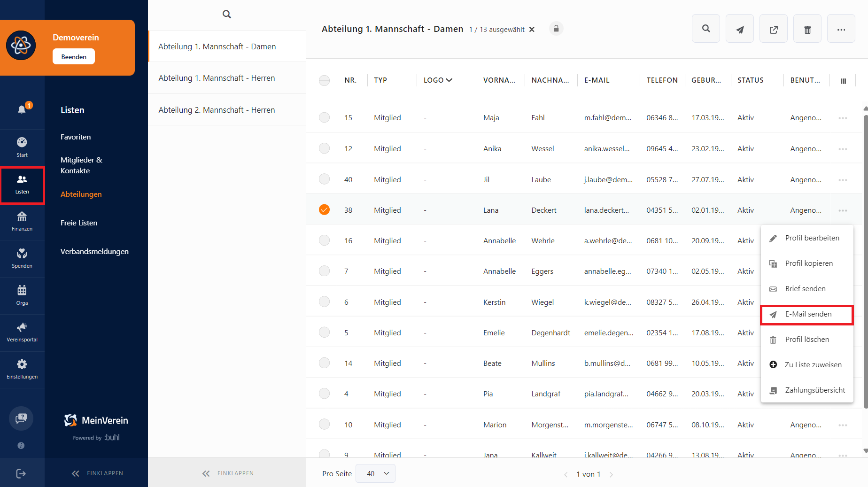Choose Zahlungsübersicht from context menu

[807, 390]
